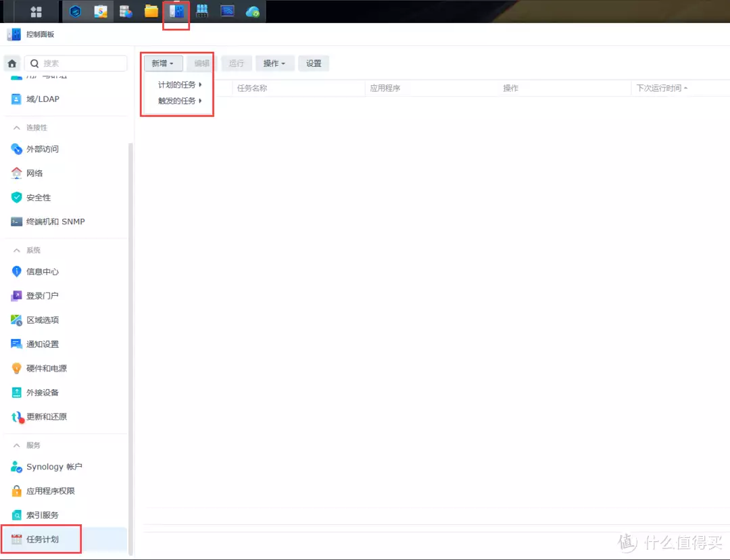Open File Station folder icon in taskbar
This screenshot has width=730, height=560.
point(151,11)
